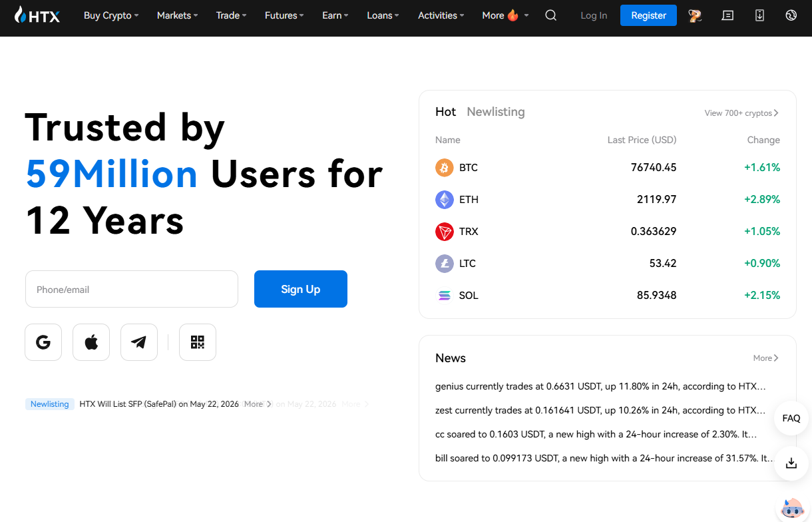
Task: Focus the Phone/email input field
Action: tap(132, 289)
